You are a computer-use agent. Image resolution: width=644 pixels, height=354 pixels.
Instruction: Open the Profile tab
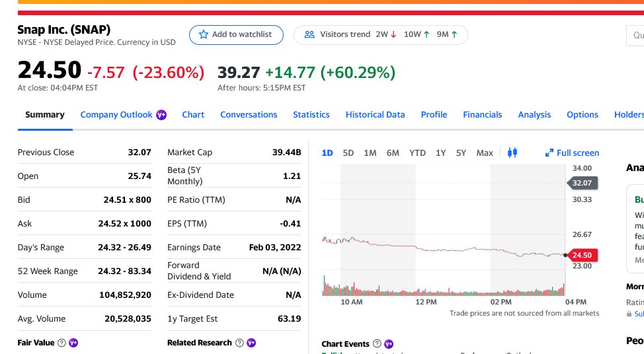point(434,115)
